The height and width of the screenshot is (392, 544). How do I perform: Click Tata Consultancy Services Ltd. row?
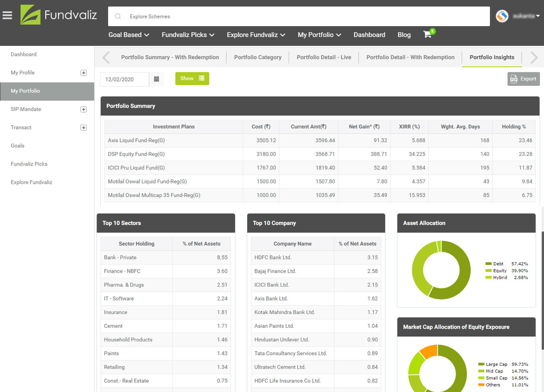pyautogui.click(x=316, y=354)
